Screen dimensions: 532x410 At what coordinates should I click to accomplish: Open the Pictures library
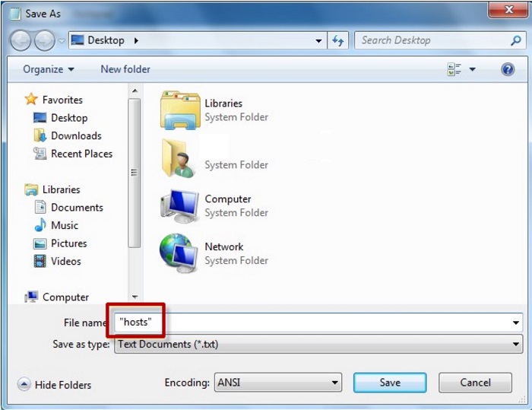coord(69,243)
